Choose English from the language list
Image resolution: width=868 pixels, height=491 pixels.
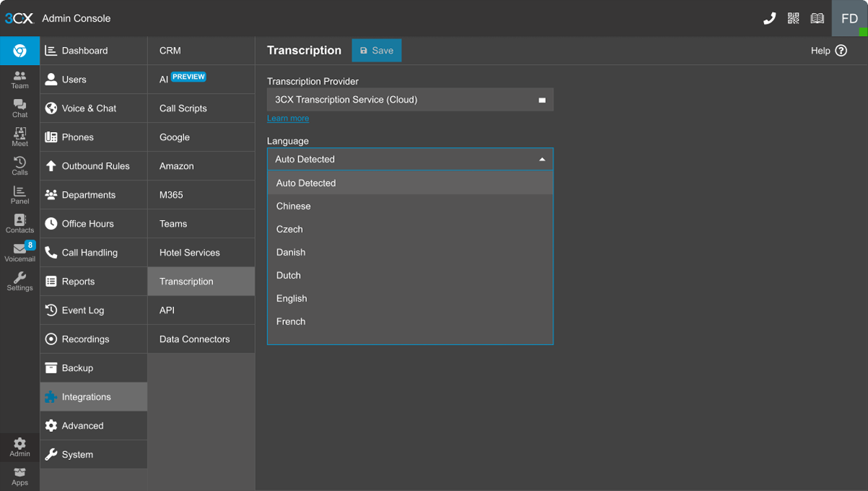pyautogui.click(x=292, y=298)
